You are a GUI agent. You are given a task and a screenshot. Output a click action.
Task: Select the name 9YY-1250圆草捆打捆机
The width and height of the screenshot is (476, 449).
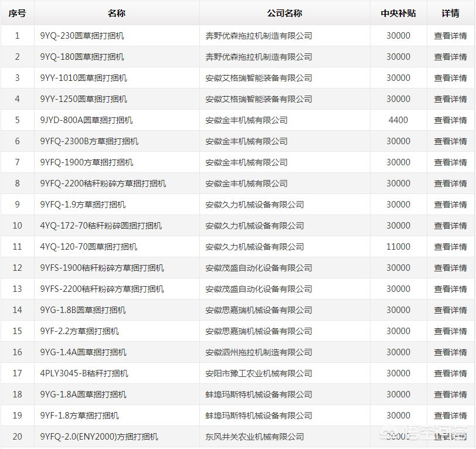coord(83,99)
